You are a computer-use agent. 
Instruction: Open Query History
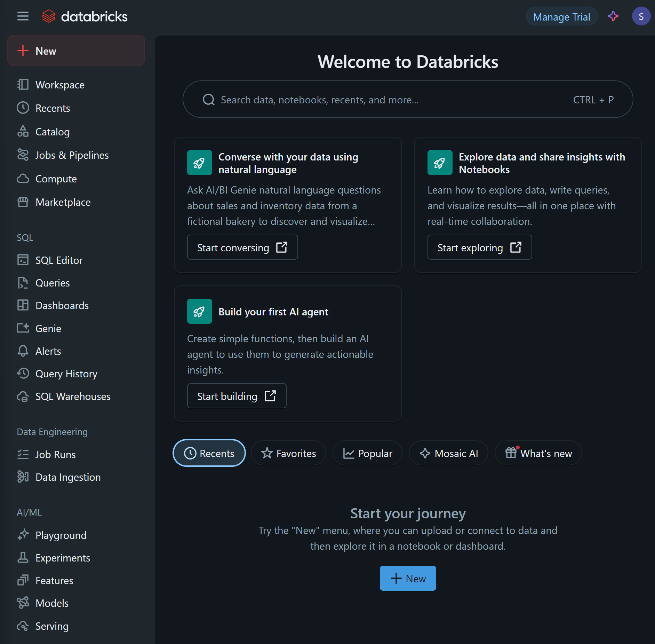coord(76,374)
